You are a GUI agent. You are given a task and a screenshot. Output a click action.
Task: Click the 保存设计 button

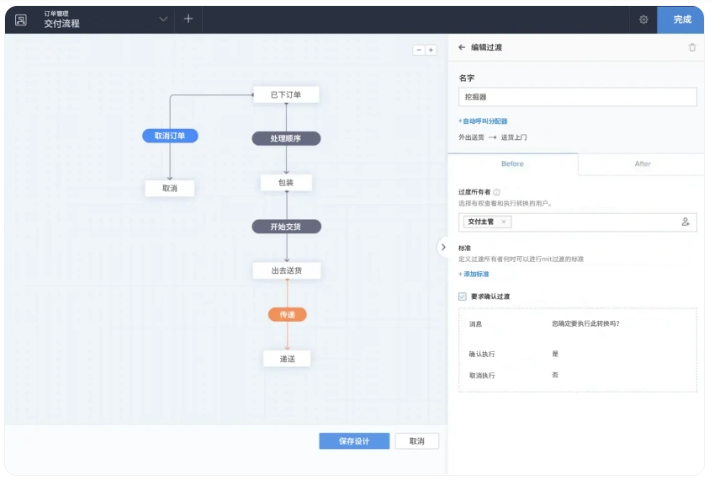354,441
